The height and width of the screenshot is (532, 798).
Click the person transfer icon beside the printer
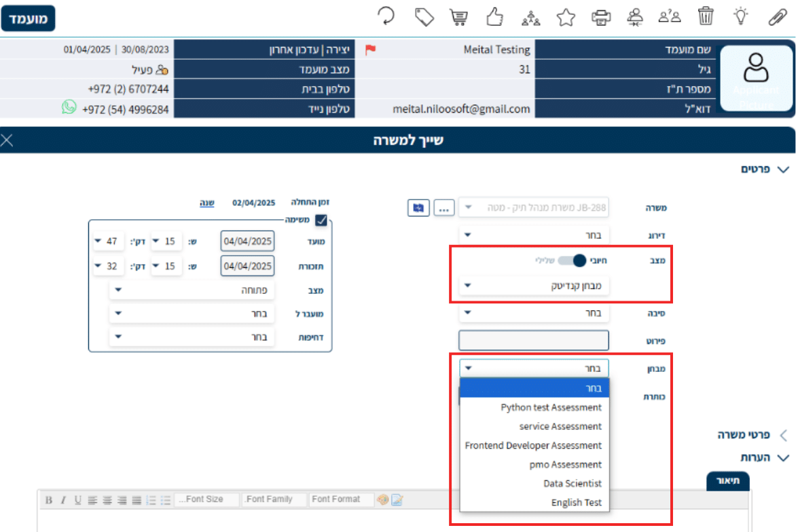click(x=635, y=17)
